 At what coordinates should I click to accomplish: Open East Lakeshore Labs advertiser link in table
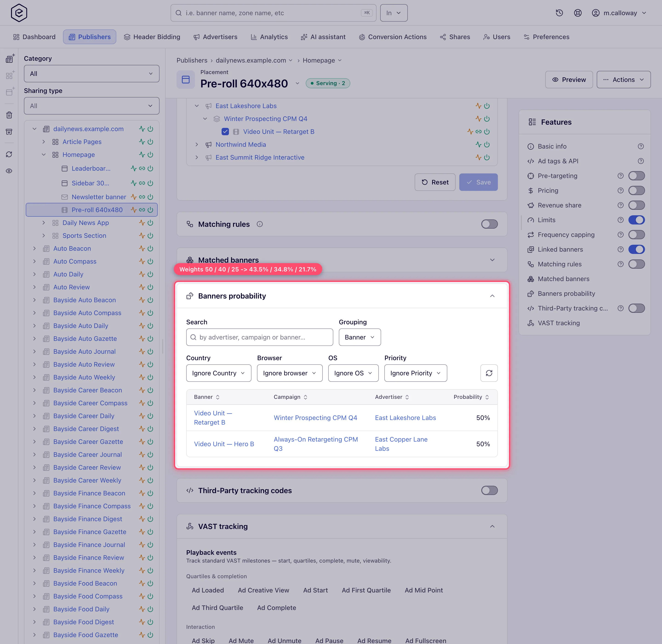405,418
